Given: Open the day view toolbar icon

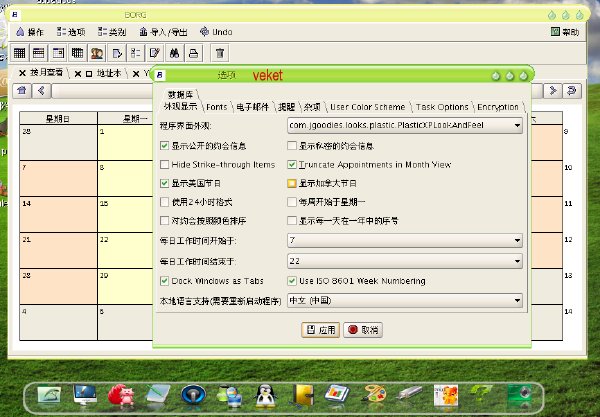Looking at the screenshot, I should pos(58,53).
